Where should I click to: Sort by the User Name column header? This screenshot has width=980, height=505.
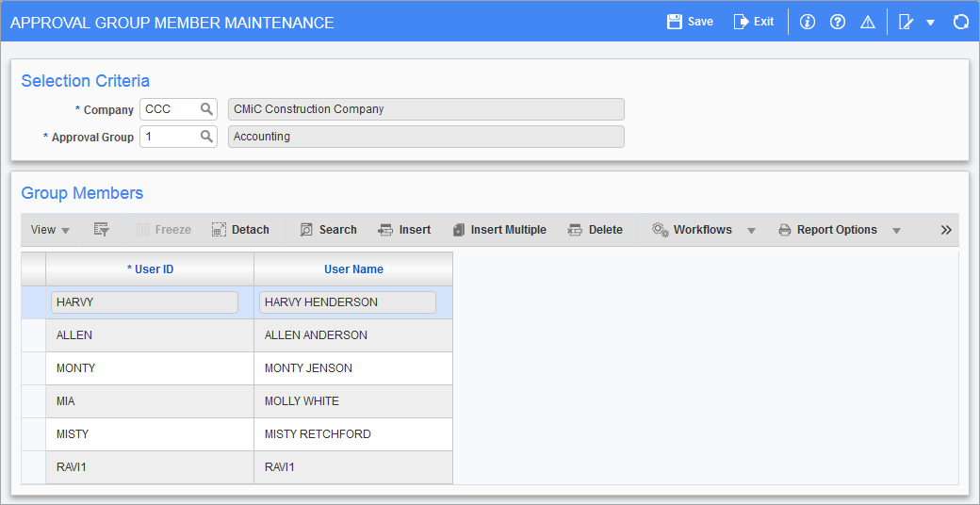click(353, 269)
